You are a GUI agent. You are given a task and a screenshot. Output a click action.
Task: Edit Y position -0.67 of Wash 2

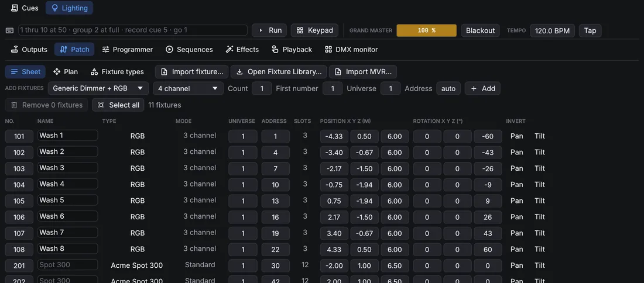[x=365, y=153]
